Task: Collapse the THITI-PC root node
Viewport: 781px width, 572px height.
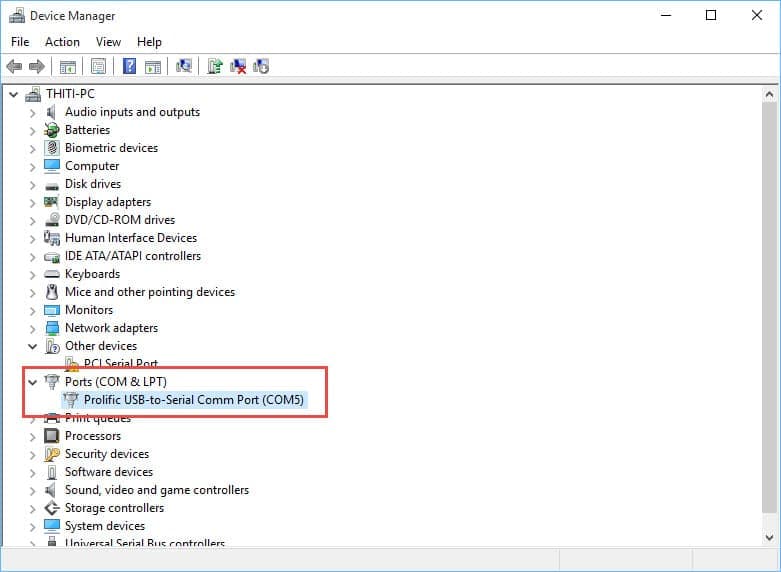Action: pos(13,94)
